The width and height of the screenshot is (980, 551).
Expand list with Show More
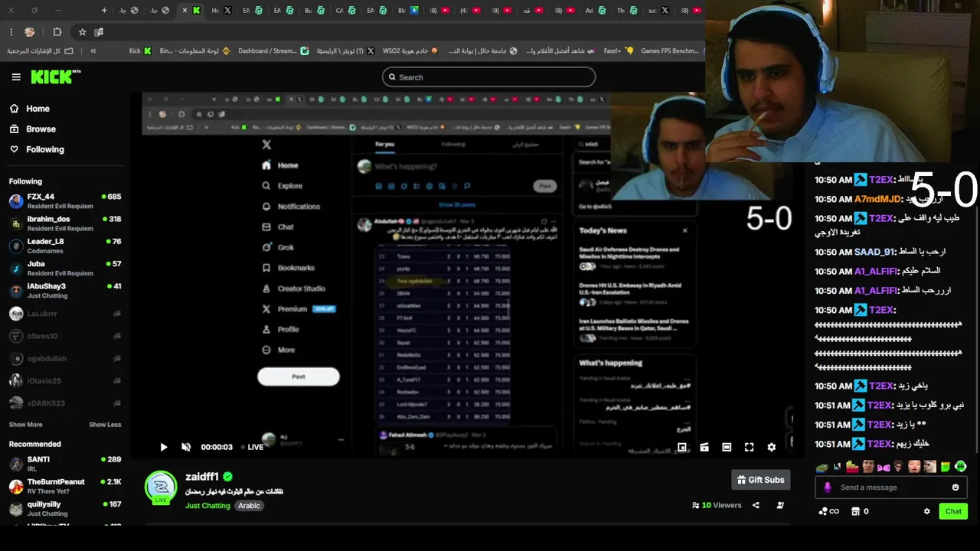[25, 425]
